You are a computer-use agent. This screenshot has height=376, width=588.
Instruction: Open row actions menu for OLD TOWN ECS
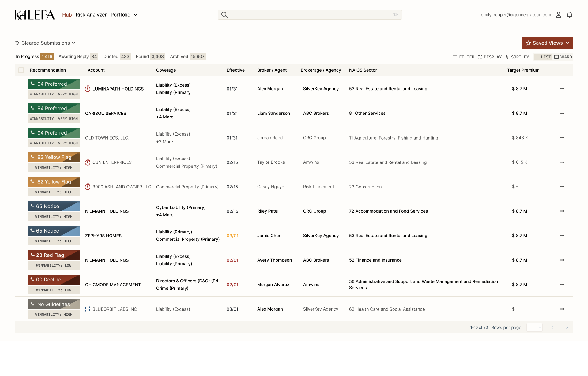[x=562, y=138]
